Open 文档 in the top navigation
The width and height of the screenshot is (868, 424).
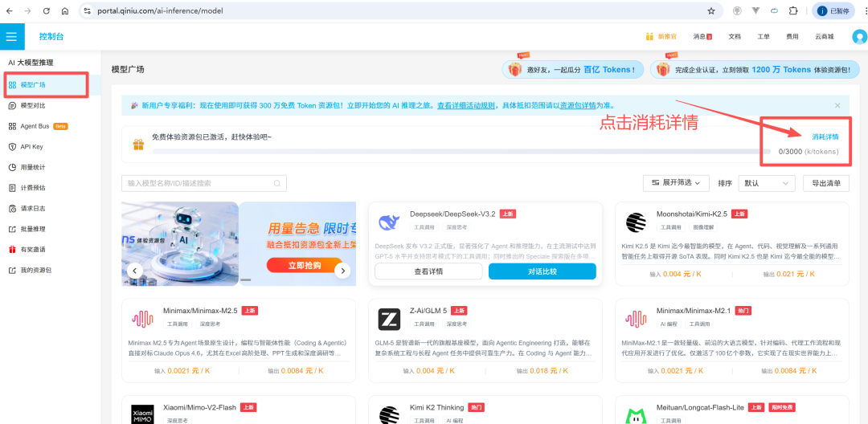735,37
